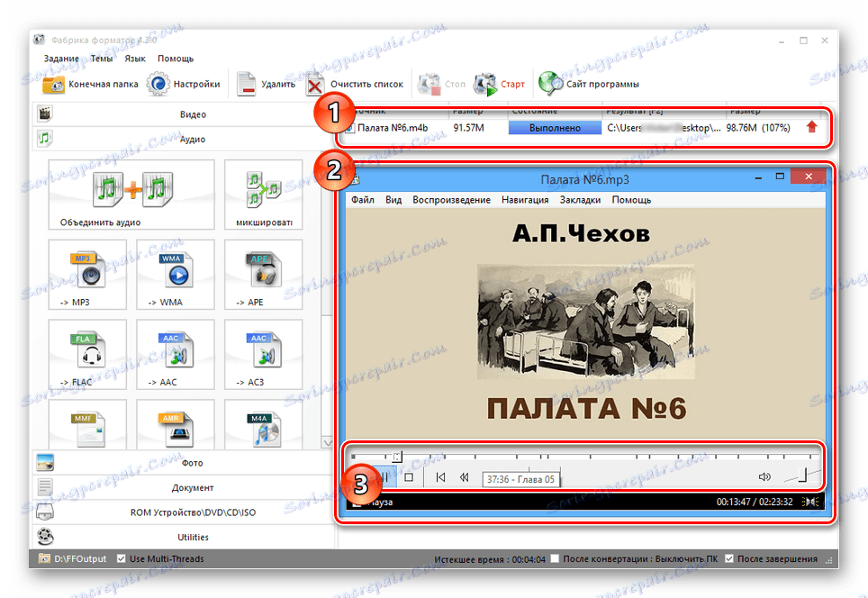Expand the Фото category
The image size is (868, 598).
[x=184, y=462]
